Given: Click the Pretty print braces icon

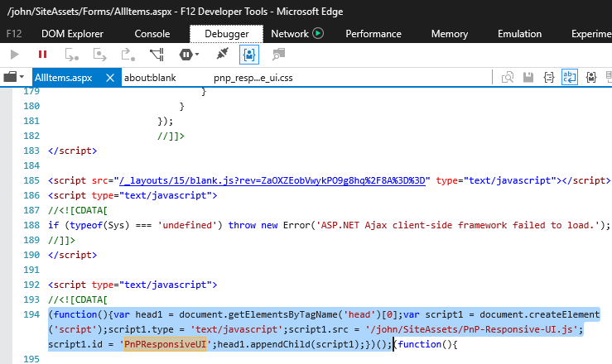Looking at the screenshot, I should [x=549, y=77].
